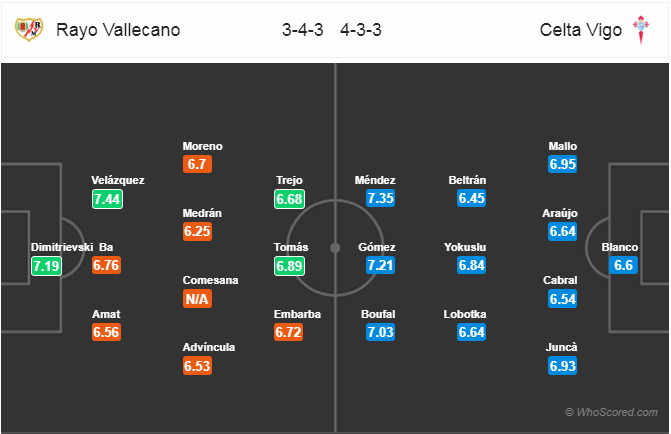Open the Rayo Vallecano team name
This screenshot has height=434, width=671.
tap(118, 30)
